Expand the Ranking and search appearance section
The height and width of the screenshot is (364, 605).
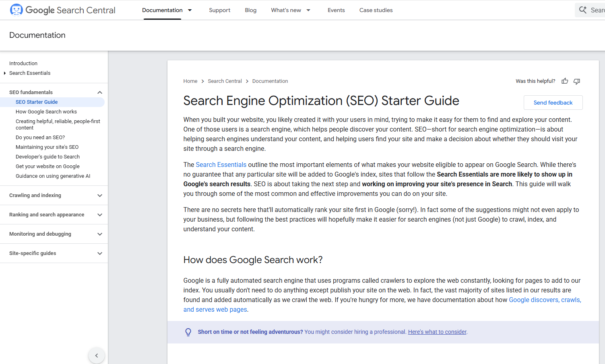pyautogui.click(x=99, y=214)
